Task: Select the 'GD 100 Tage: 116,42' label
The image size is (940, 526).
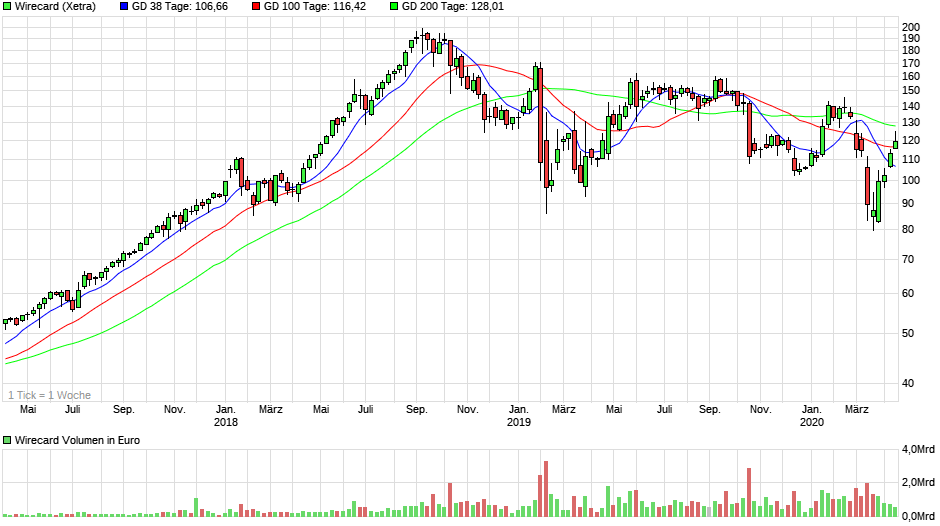Action: [315, 7]
